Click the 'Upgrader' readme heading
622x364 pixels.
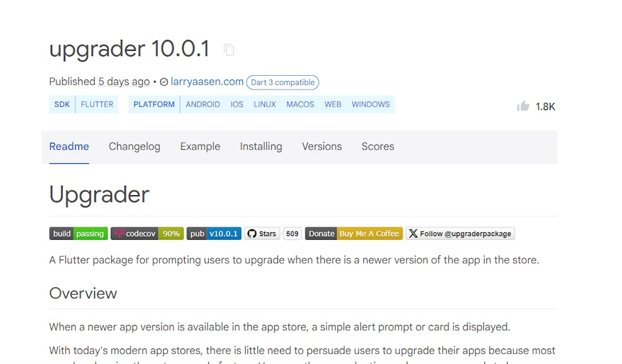(x=99, y=195)
